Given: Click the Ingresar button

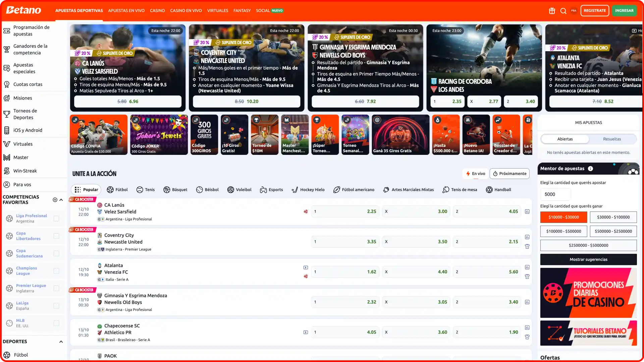Looking at the screenshot, I should 624,11.
